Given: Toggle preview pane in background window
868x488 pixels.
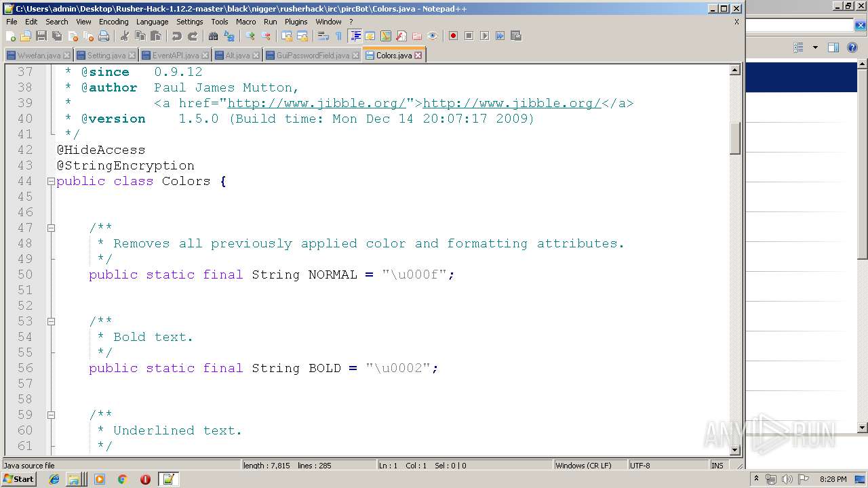Looking at the screenshot, I should pyautogui.click(x=833, y=47).
